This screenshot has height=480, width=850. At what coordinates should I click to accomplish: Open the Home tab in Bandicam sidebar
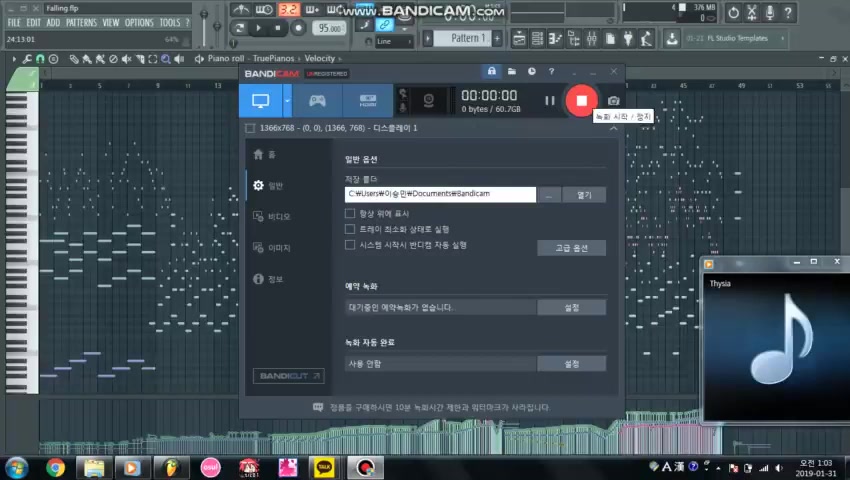265,155
